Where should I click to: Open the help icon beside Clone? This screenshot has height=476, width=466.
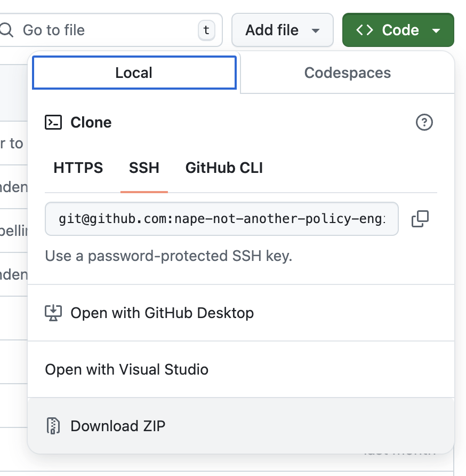[424, 122]
